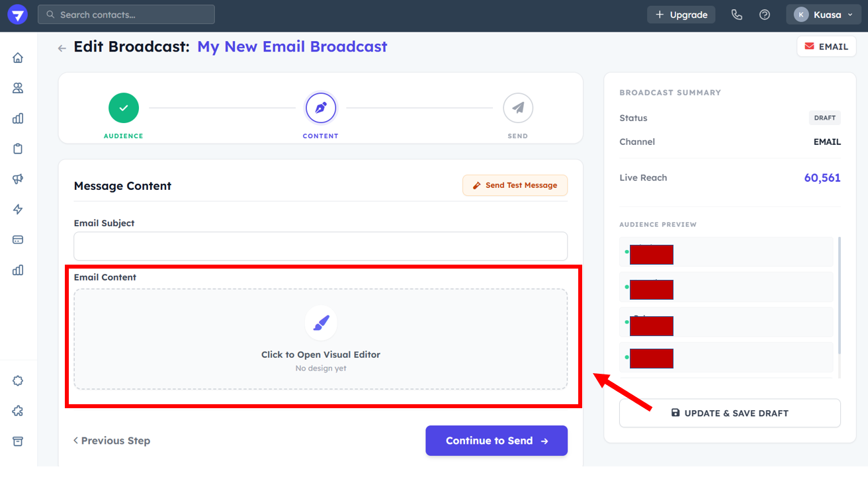Click the phone icon in top bar
This screenshot has height=477, width=868.
[x=736, y=15]
